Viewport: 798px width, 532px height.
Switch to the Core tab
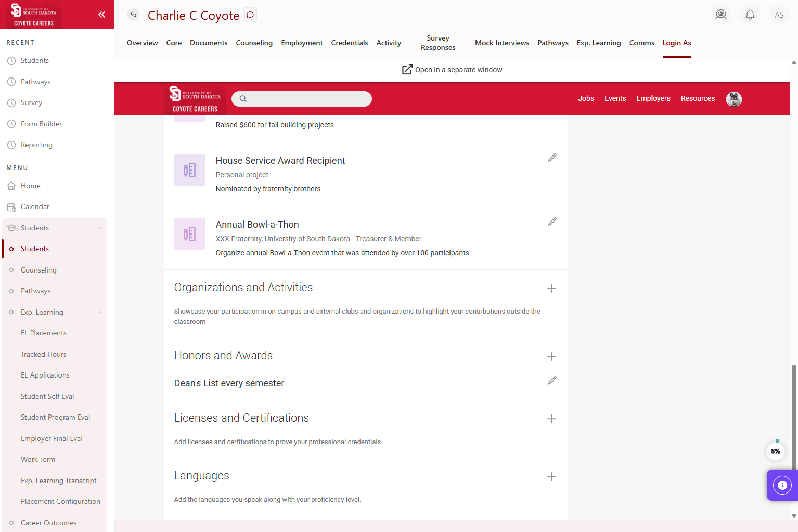click(174, 43)
